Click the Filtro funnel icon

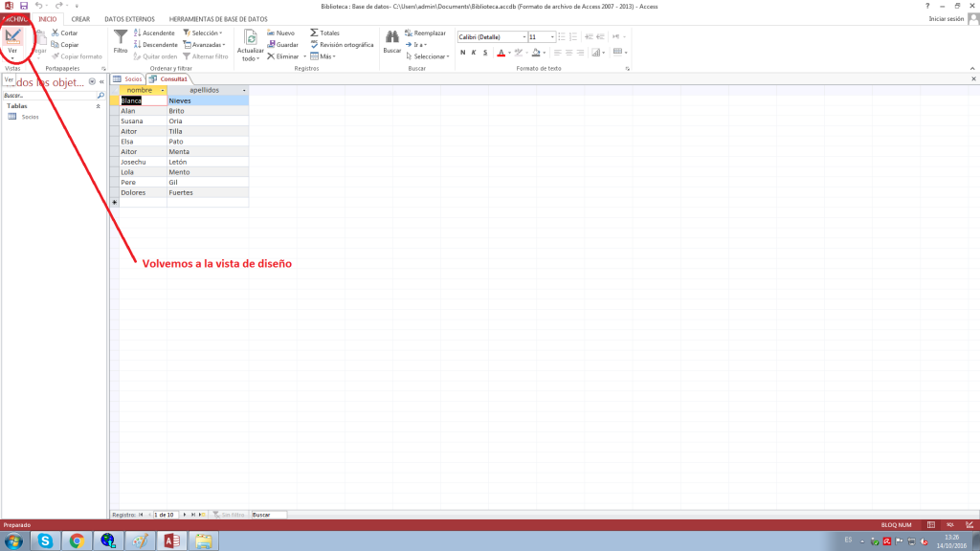[x=121, y=38]
